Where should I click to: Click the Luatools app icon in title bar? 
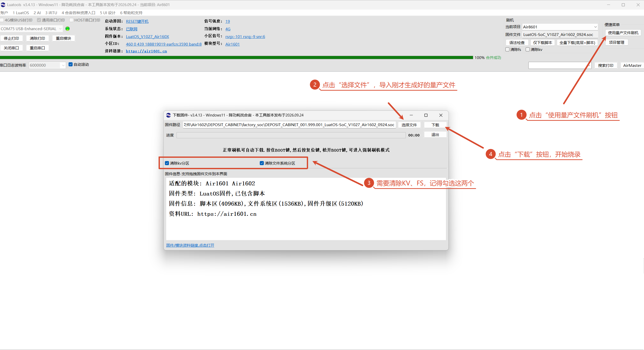coord(3,5)
